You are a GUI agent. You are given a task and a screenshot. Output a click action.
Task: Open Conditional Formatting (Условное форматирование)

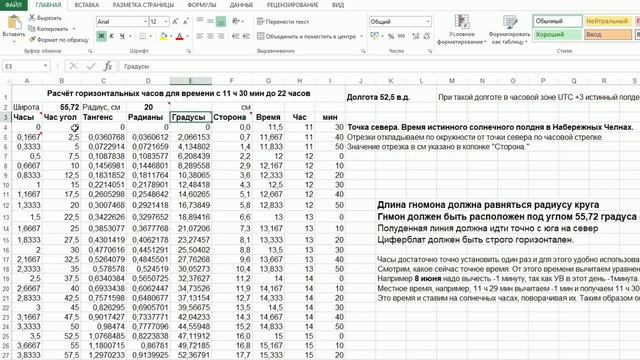click(462, 29)
